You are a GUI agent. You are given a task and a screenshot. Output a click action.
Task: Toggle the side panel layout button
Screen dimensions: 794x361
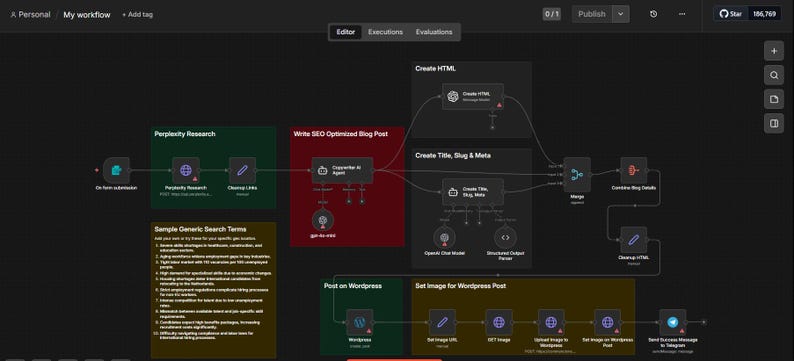774,124
